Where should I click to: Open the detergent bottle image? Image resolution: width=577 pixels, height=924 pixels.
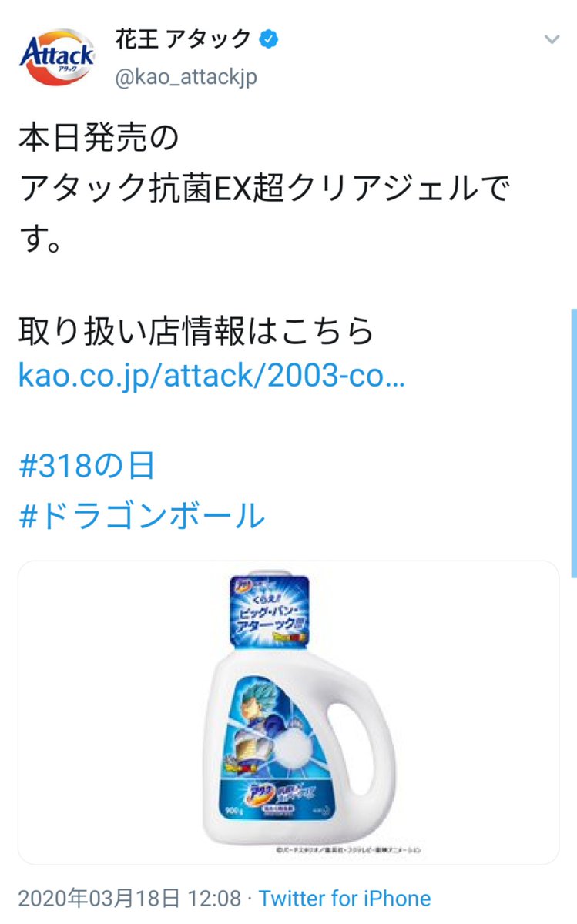pyautogui.click(x=288, y=711)
